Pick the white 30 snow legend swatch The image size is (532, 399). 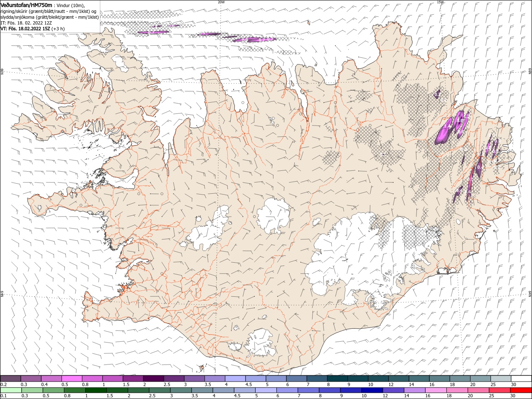521,379
